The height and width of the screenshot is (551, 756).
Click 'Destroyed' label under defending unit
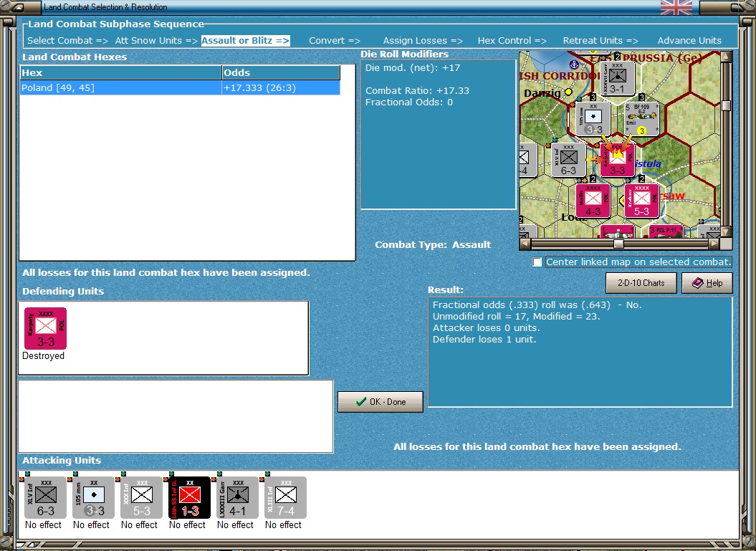[44, 356]
